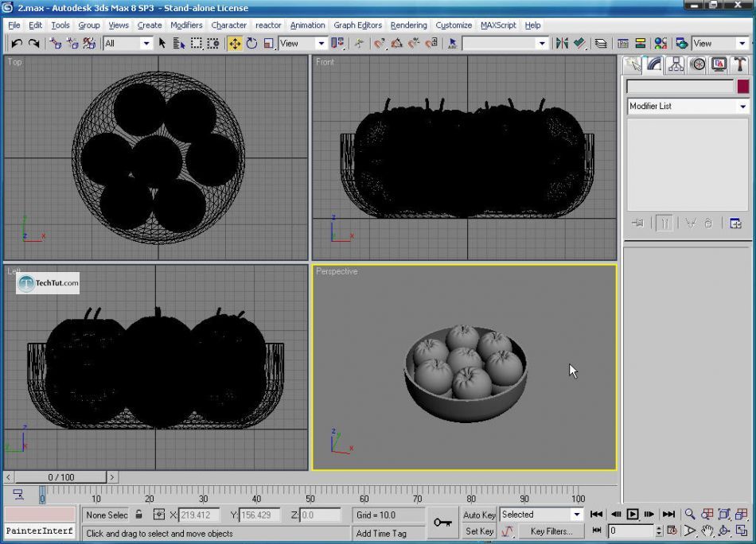Open the Named Selection Sets dropdown
Screen dimensions: 756x544
pos(505,44)
